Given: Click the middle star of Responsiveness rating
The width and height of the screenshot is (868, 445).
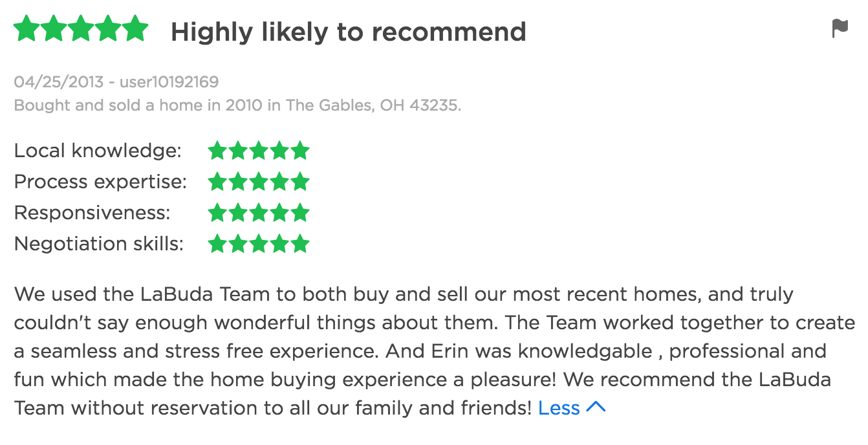Looking at the screenshot, I should tap(259, 213).
